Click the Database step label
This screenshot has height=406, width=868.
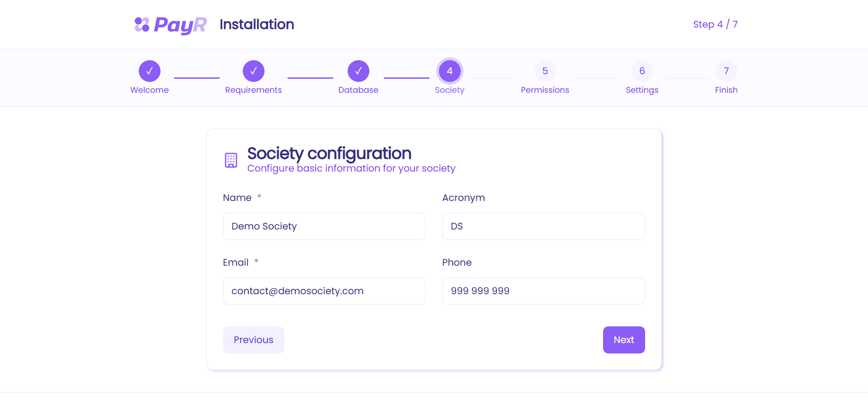(x=359, y=90)
